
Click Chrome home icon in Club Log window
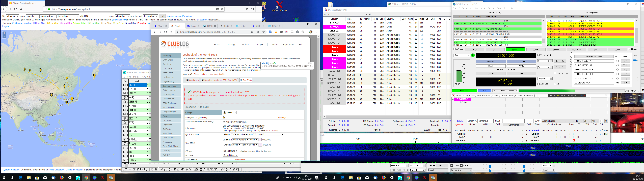pos(171,32)
